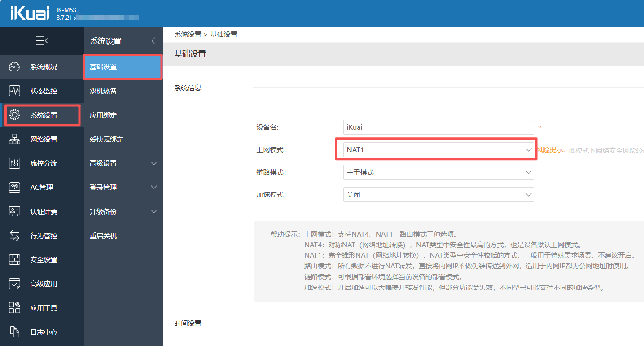Image resolution: width=644 pixels, height=346 pixels.
Task: Open the 链路模式 dropdown
Action: click(x=438, y=172)
